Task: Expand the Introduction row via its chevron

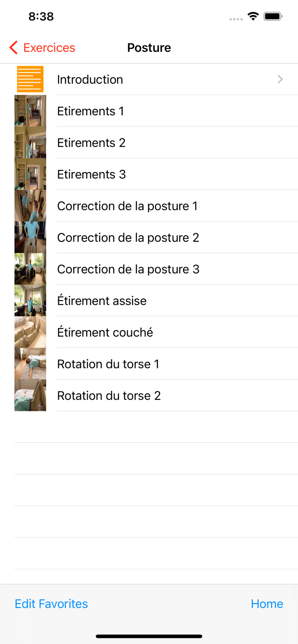Action: point(280,79)
